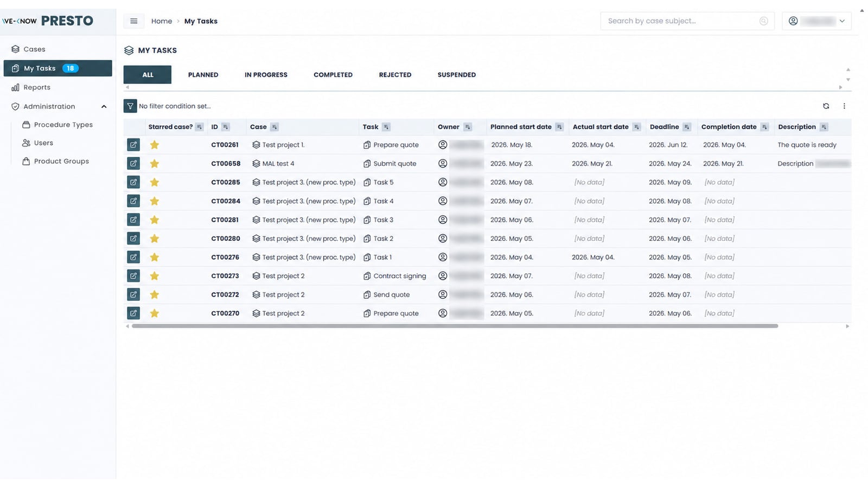Click the Starred case column filter icon
Viewport: 868px width, 488px height.
point(200,127)
